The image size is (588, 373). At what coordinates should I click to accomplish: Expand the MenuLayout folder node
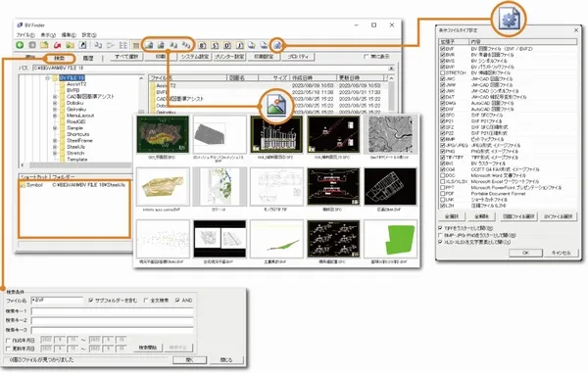(x=55, y=116)
